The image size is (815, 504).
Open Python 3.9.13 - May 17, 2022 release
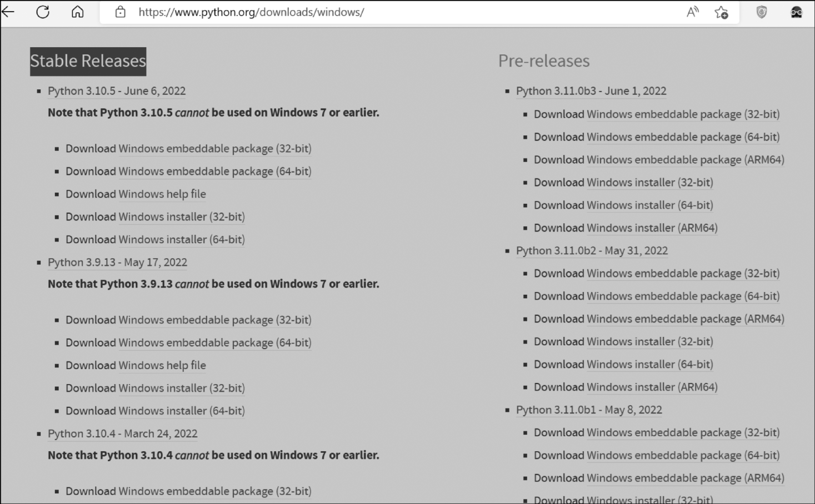coord(117,263)
